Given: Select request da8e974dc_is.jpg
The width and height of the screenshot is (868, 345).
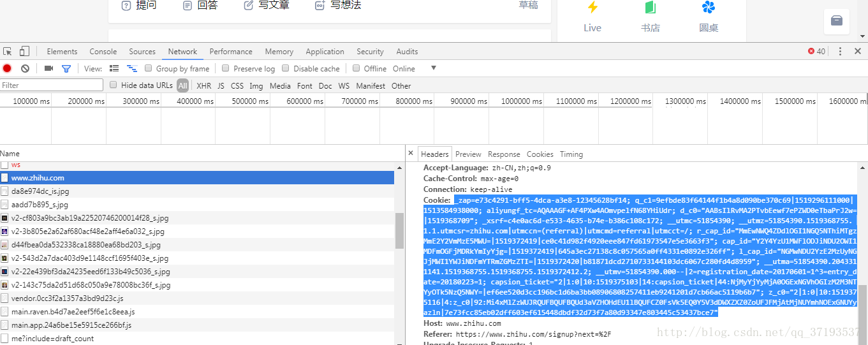Looking at the screenshot, I should (197, 191).
